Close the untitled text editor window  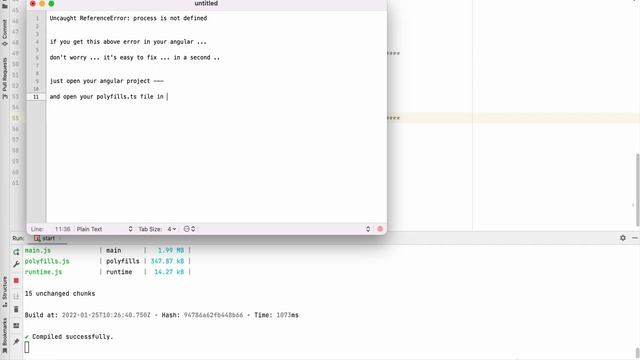point(33,3)
